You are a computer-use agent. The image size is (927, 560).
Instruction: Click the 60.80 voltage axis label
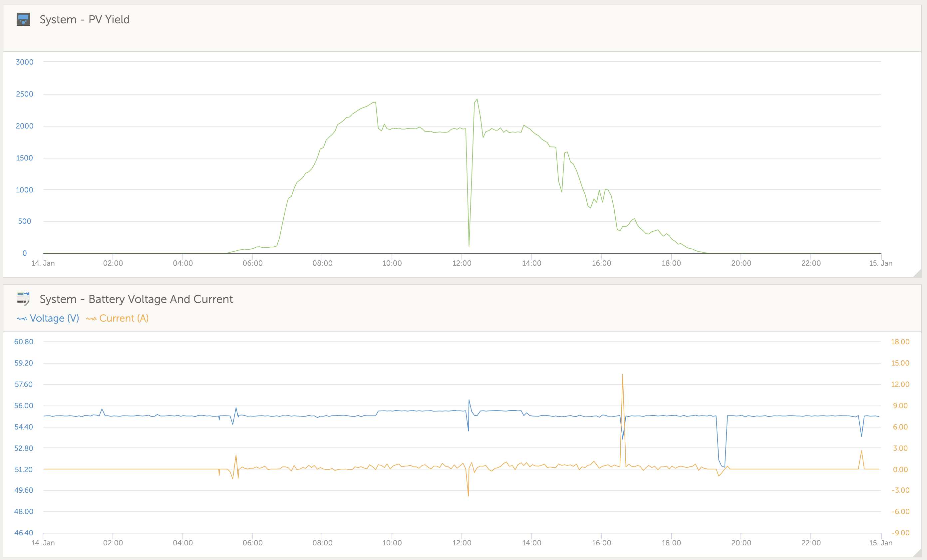coord(24,342)
